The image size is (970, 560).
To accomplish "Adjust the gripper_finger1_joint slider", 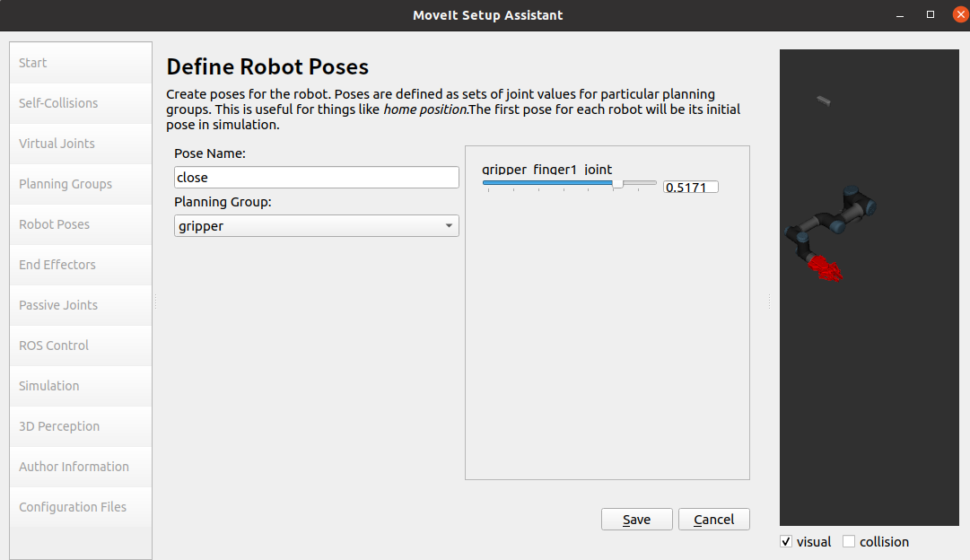I will [616, 184].
